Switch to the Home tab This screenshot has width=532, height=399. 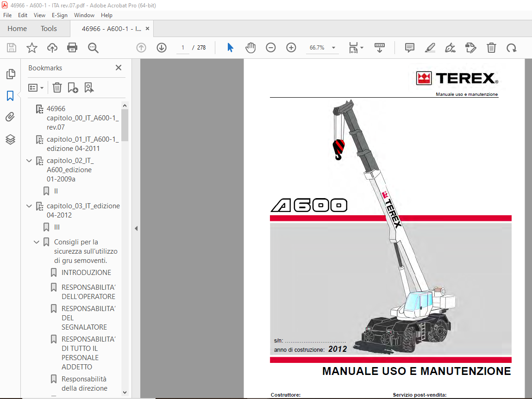pos(17,29)
